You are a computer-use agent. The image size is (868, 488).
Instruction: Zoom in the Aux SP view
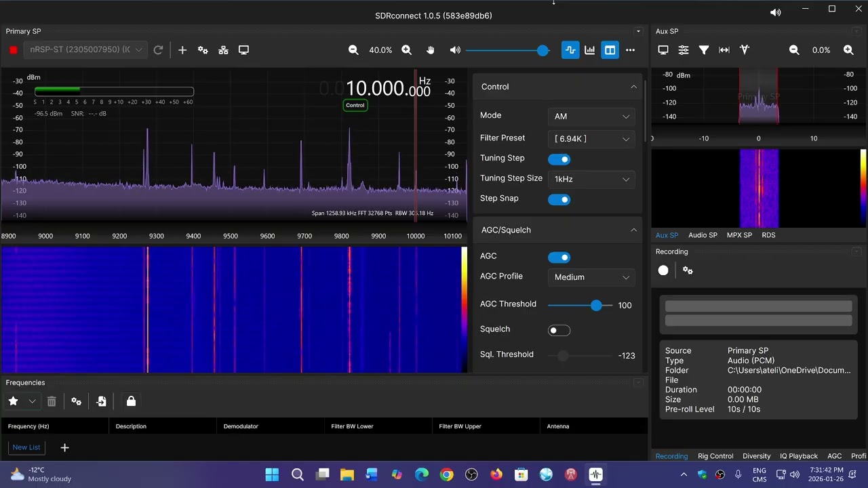pyautogui.click(x=848, y=50)
